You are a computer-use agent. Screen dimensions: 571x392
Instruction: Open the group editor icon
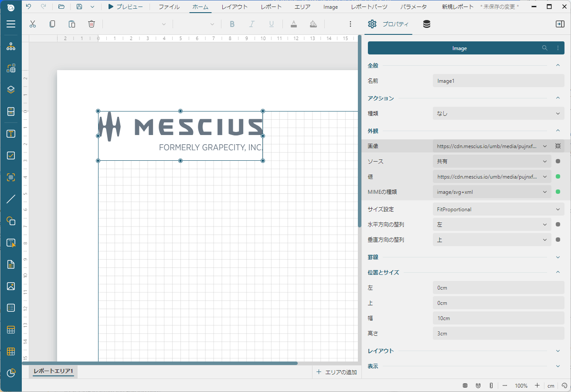(11, 68)
